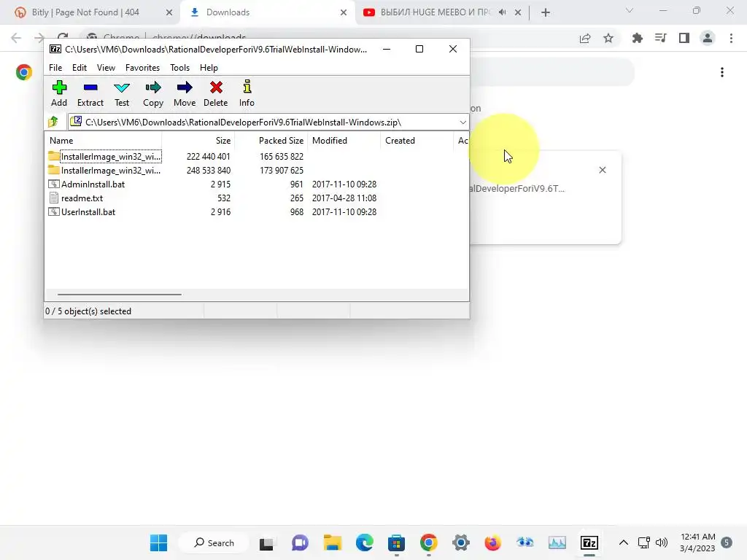
Task: Sort by Modified column header
Action: pos(344,141)
